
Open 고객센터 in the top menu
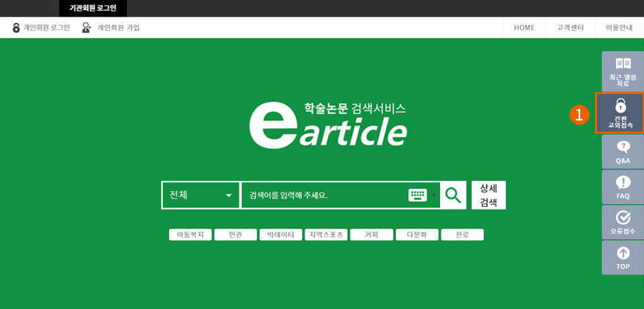570,28
